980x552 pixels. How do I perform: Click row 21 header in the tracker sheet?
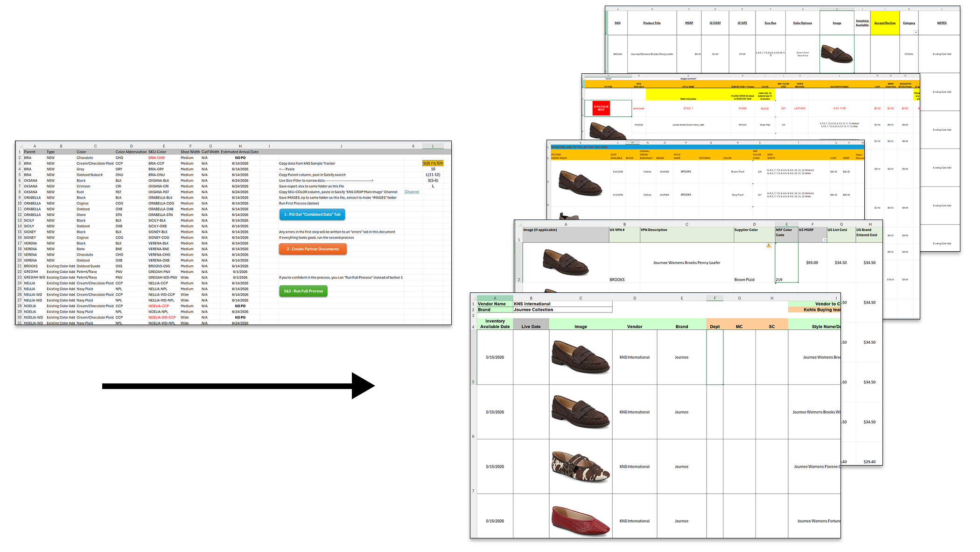coord(20,266)
